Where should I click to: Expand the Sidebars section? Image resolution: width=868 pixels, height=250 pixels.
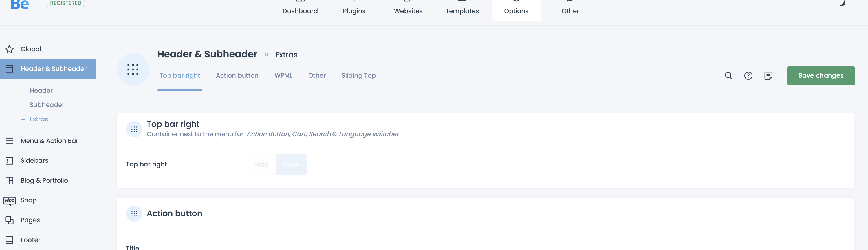tap(34, 161)
